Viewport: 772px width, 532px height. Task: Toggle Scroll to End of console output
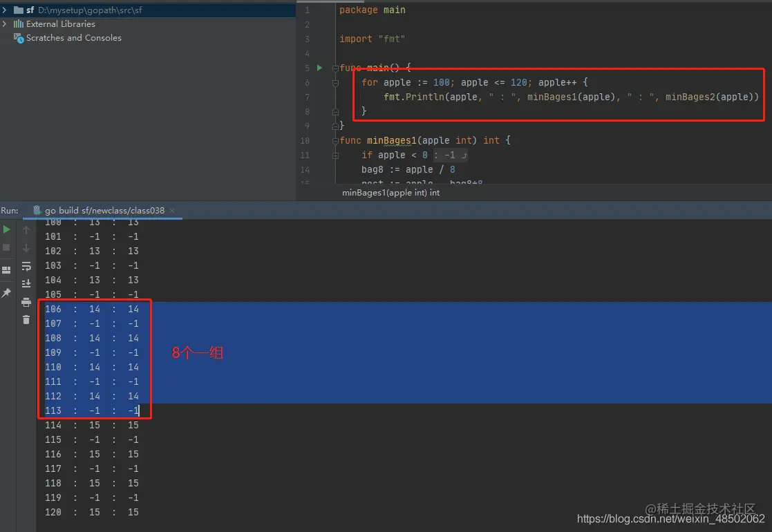(26, 283)
